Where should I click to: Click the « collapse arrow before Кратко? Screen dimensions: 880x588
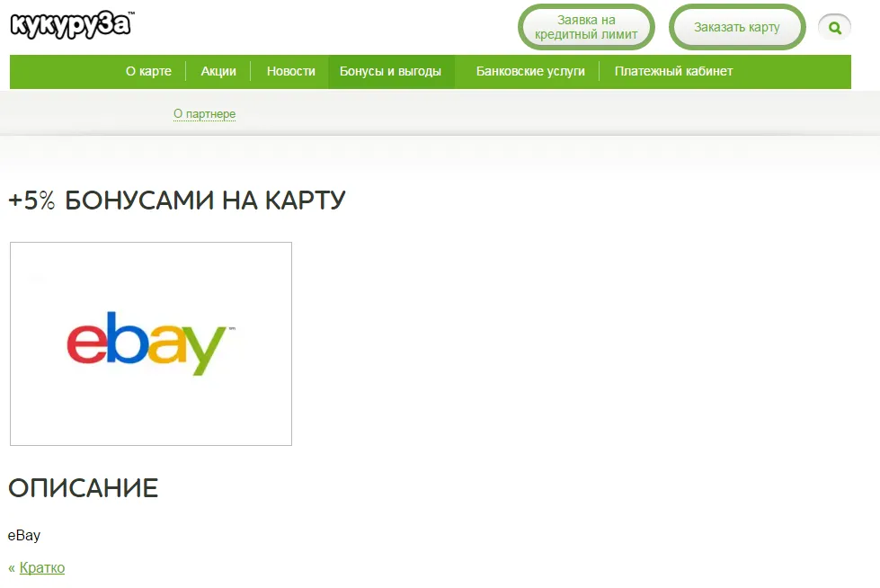(x=12, y=568)
